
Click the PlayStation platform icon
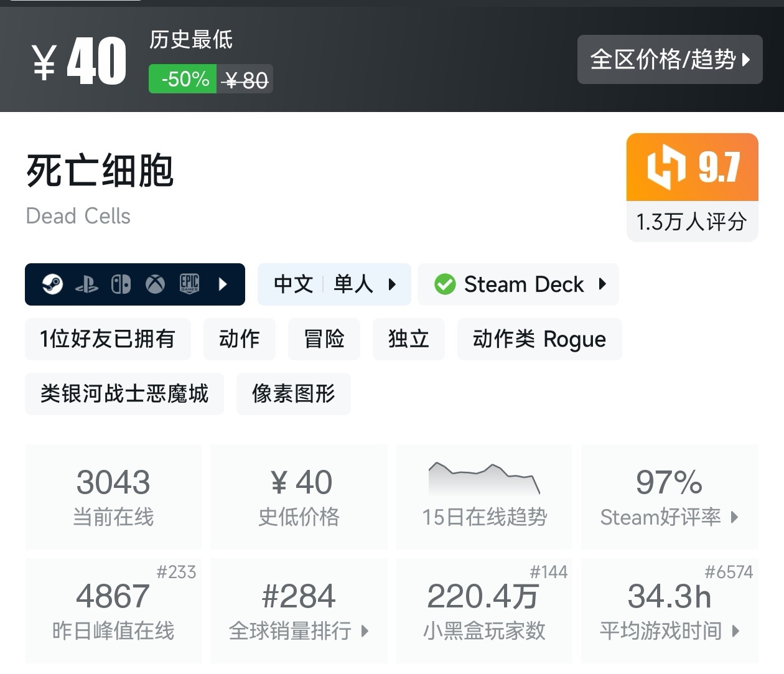86,285
